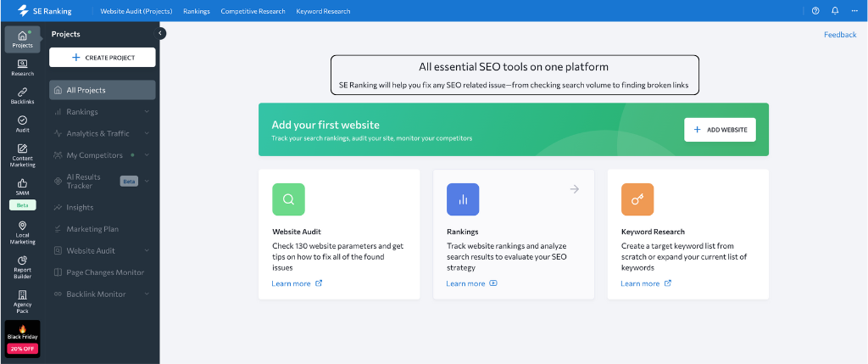
Task: Click the green Website Audit magnifier icon
Action: [x=288, y=199]
